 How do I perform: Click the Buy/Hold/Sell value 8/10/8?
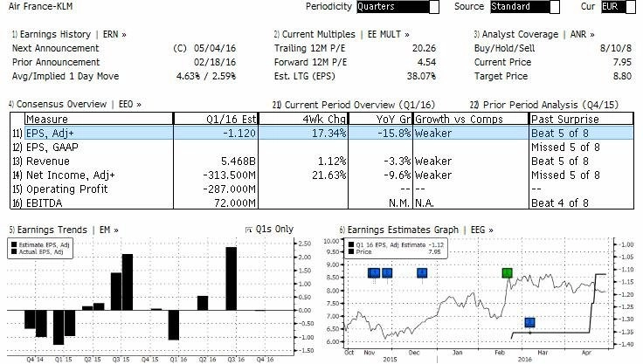coord(616,48)
